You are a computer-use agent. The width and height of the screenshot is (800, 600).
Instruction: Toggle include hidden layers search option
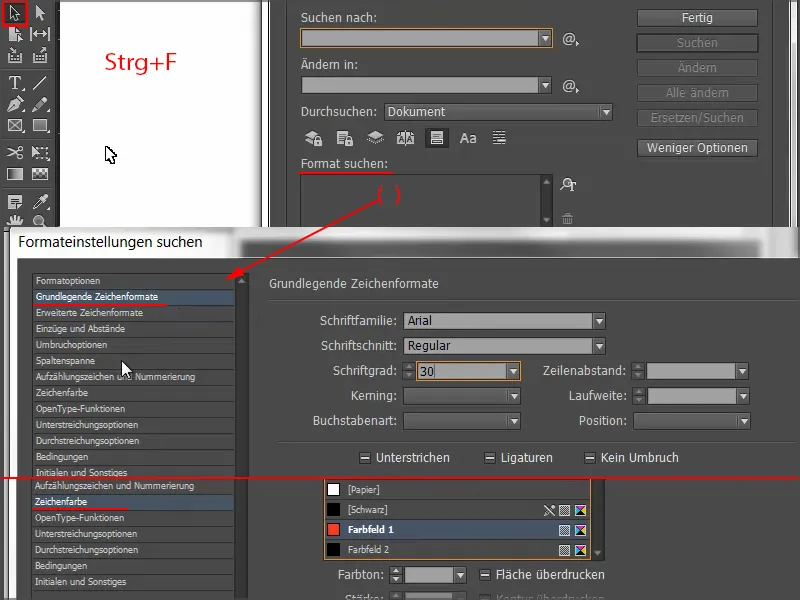click(x=375, y=138)
